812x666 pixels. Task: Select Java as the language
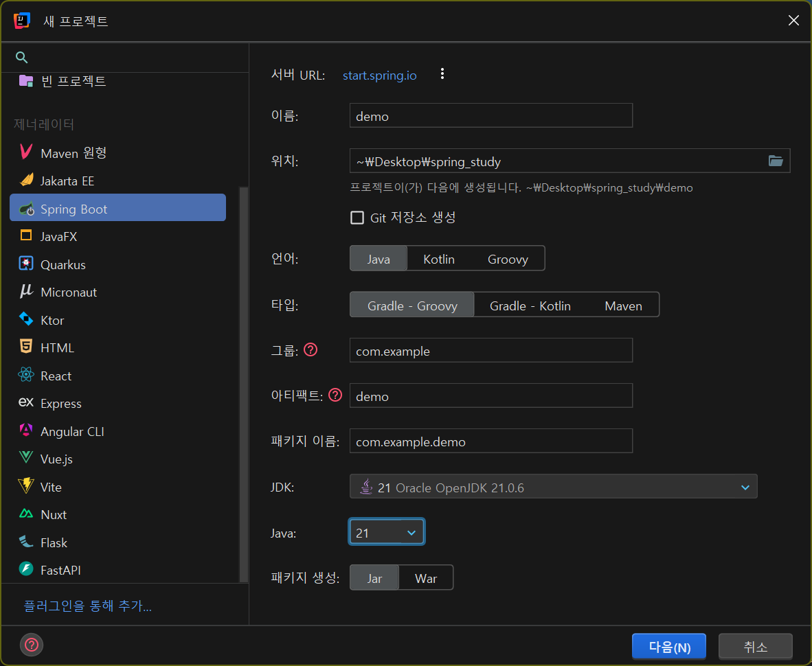(x=379, y=259)
